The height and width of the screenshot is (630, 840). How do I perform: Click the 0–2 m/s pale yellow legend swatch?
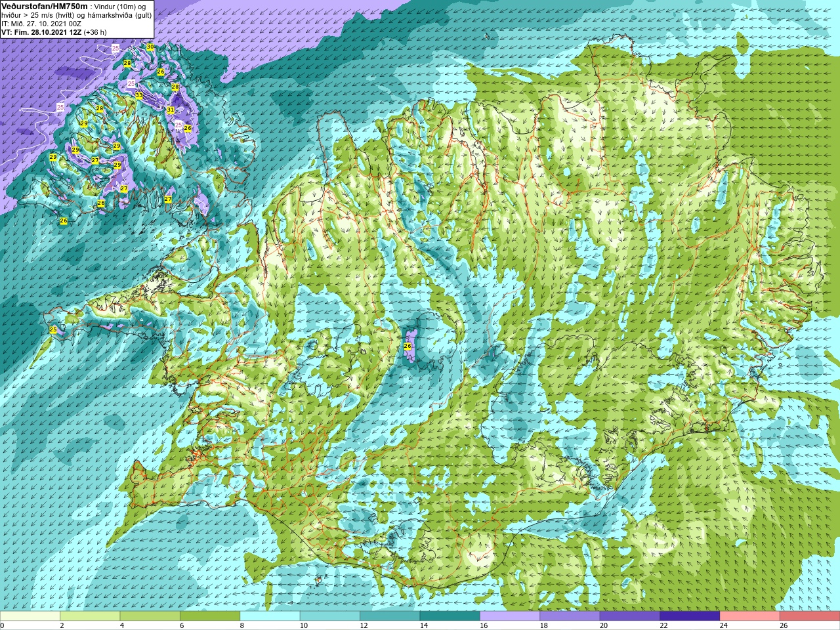(30, 616)
